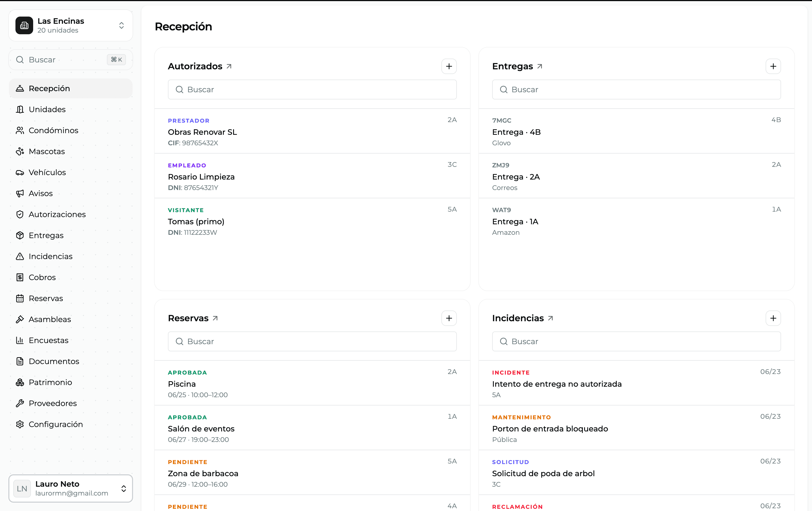Open the Entrega · 4B Glovo delivery
The image size is (812, 511).
(x=636, y=131)
